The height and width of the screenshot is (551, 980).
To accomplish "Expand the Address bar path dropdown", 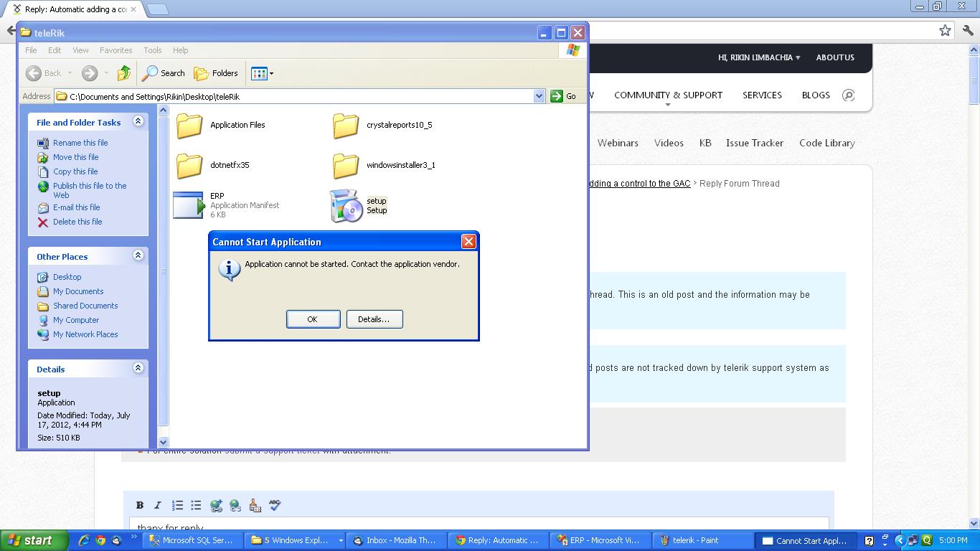I will pos(539,96).
